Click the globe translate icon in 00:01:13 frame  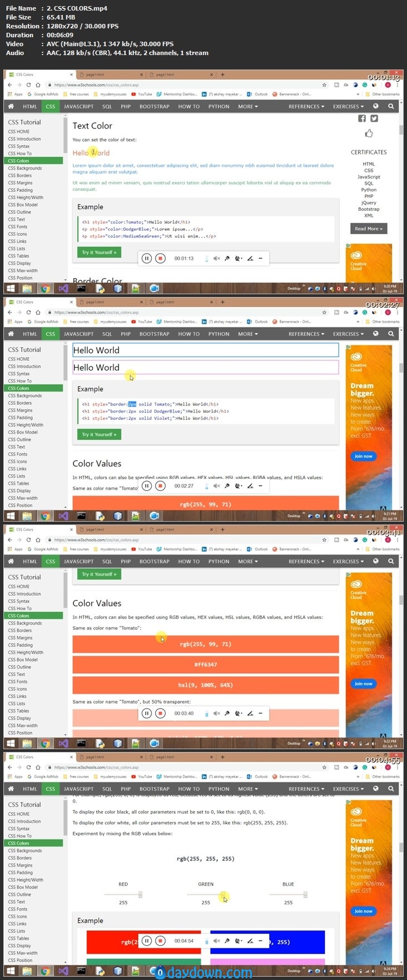point(376,106)
